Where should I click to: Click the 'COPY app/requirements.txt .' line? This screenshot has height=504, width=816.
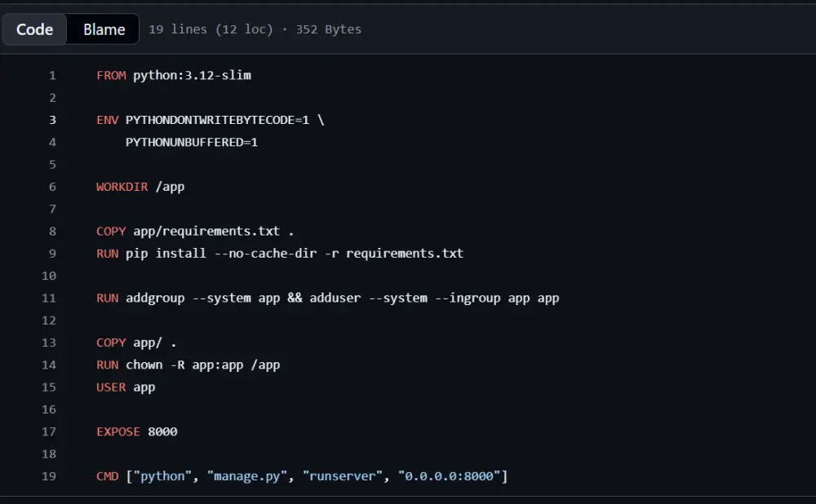(x=195, y=231)
